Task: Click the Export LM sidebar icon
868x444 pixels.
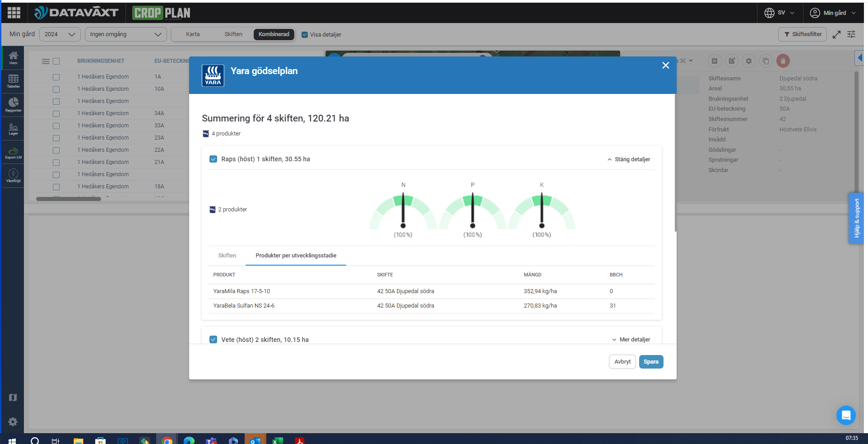Action: click(x=13, y=153)
